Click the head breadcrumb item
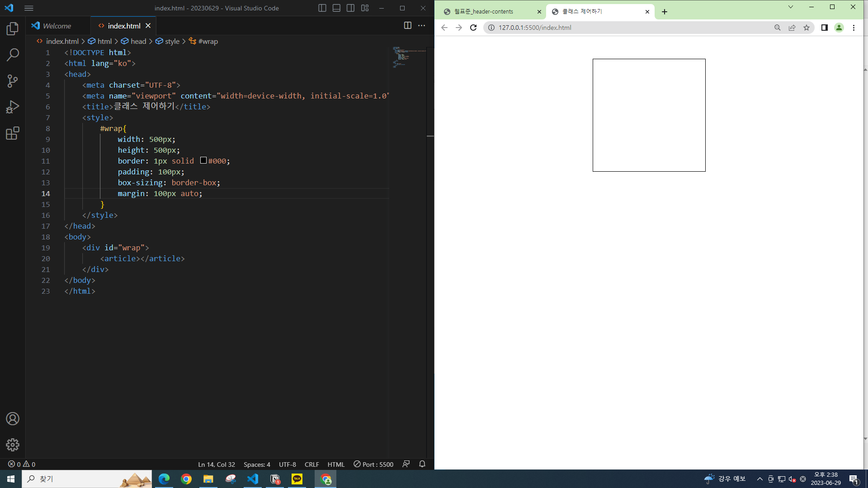868x488 pixels. [x=138, y=41]
